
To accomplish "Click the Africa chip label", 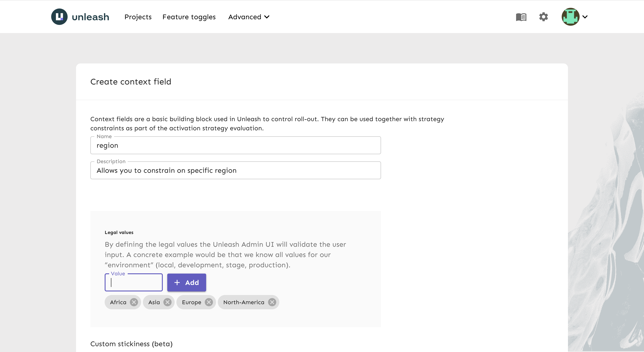I will coord(118,302).
